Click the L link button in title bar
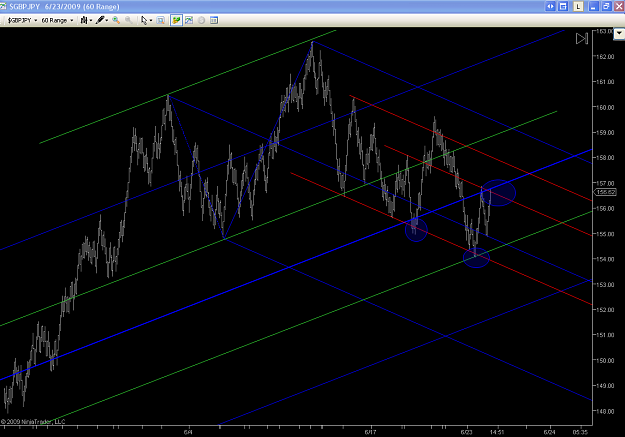Image resolution: width=625 pixels, height=437 pixels. coord(578,6)
